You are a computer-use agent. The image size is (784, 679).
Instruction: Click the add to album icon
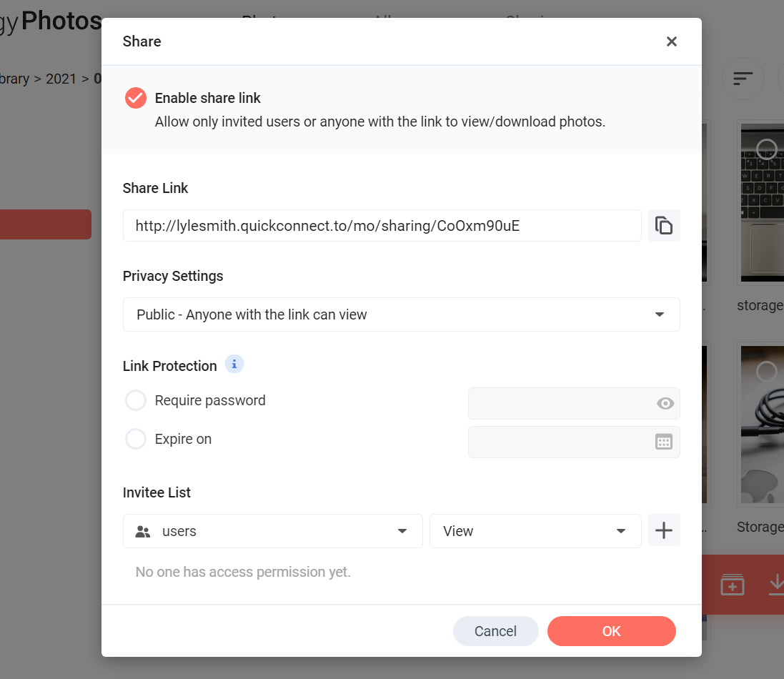(732, 585)
